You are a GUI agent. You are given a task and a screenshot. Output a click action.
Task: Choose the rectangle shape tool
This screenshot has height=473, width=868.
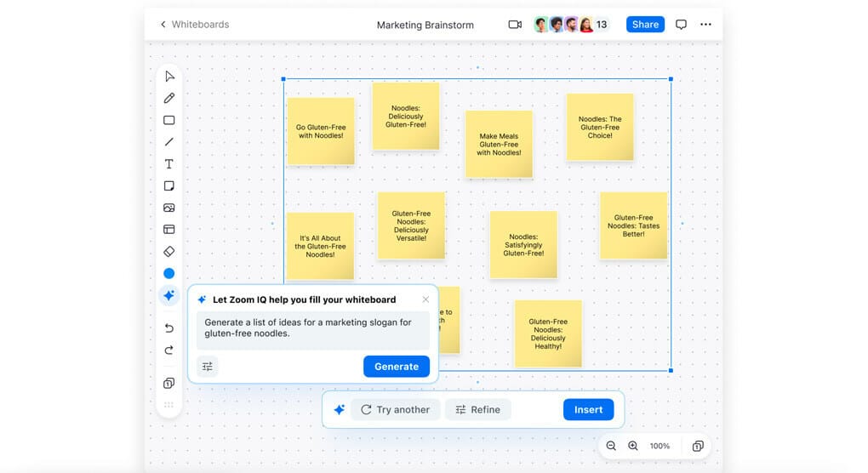(169, 120)
